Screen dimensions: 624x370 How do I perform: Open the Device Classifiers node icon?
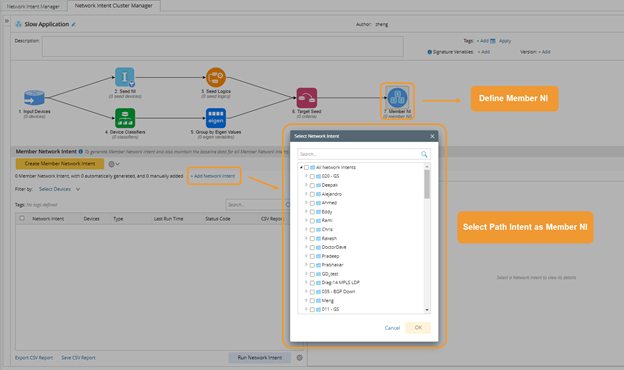coord(125,118)
